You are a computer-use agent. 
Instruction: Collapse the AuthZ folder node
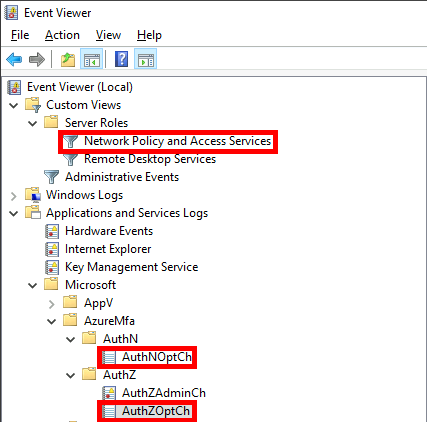click(x=71, y=376)
